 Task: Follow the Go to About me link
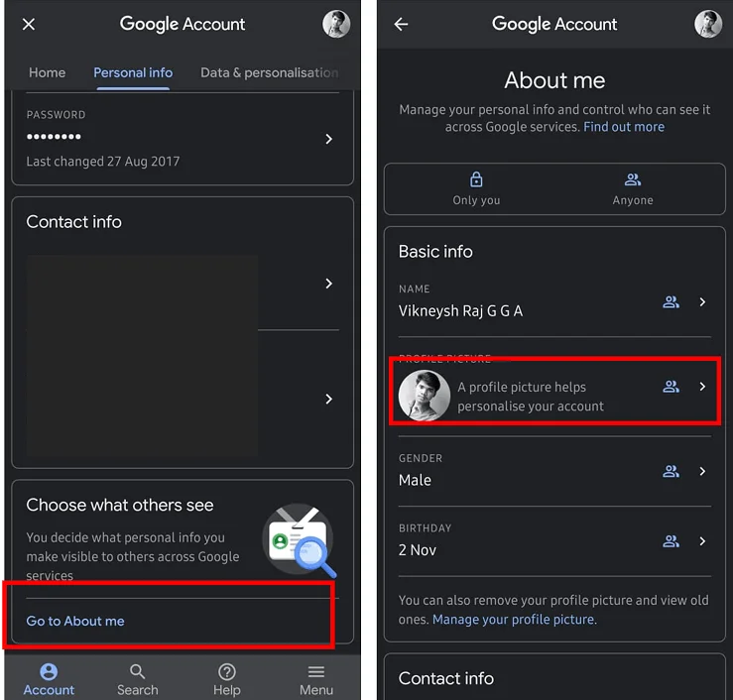tap(75, 621)
